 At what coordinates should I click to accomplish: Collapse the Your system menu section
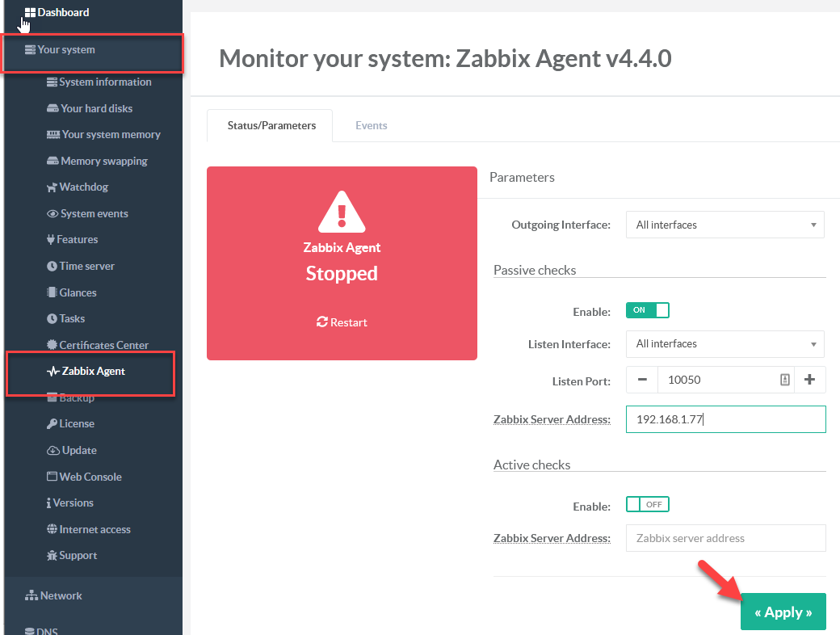tap(66, 50)
